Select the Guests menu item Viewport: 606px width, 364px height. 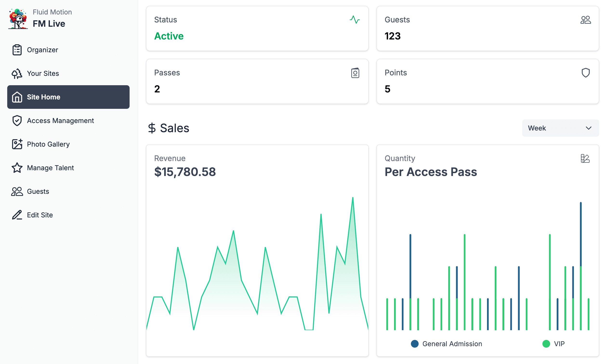click(38, 191)
